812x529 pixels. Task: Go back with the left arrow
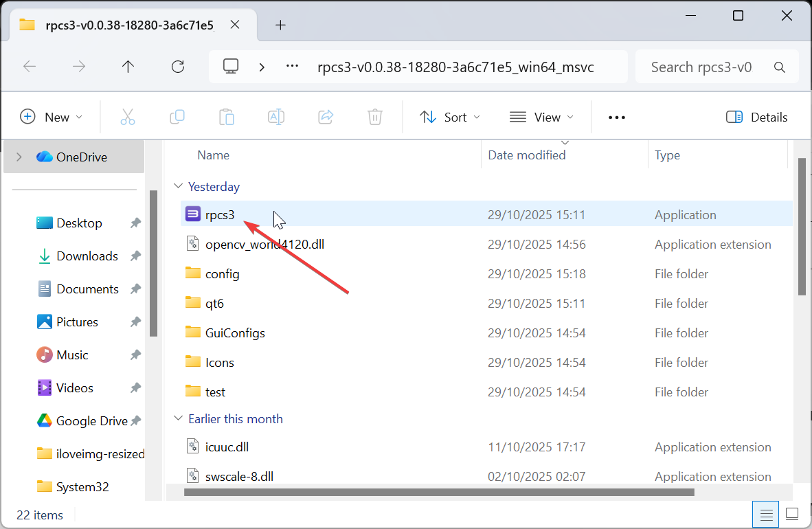[x=30, y=67]
